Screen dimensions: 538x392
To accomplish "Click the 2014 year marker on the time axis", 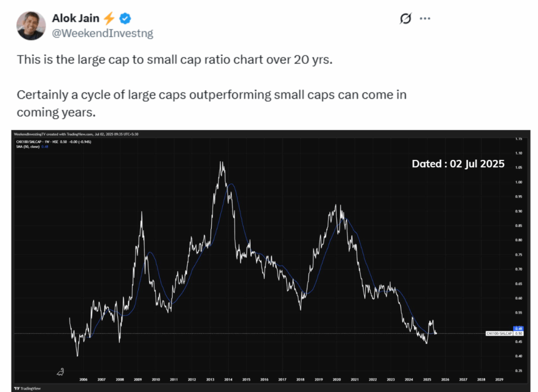I will point(228,379).
